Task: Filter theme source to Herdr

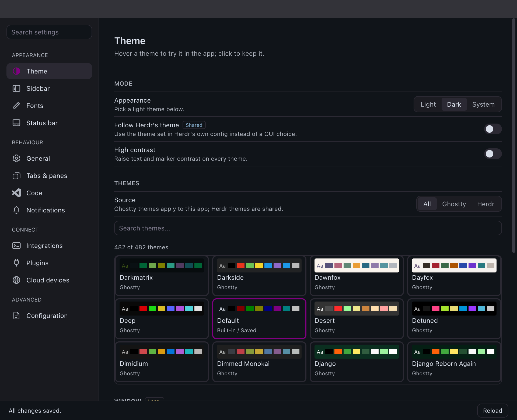Action: click(x=486, y=204)
